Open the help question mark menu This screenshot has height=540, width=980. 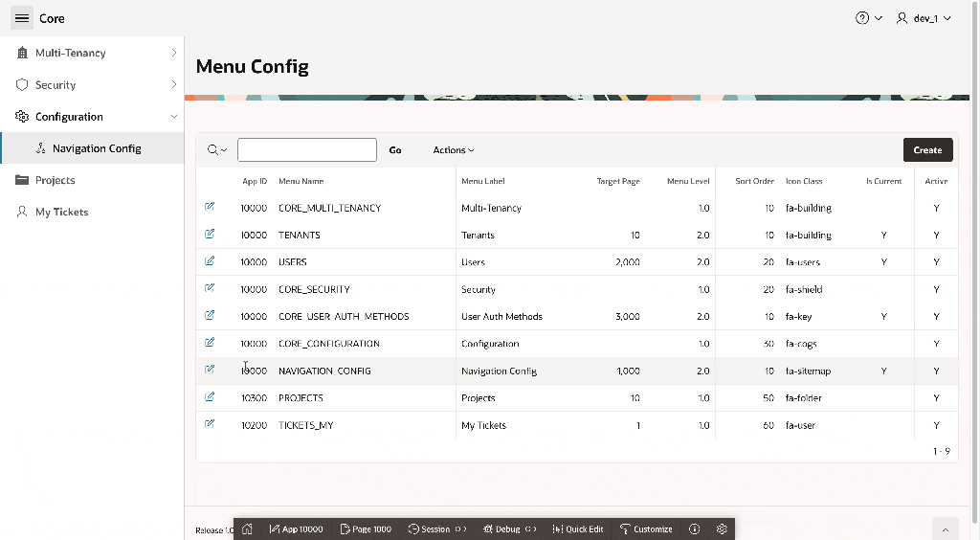click(x=868, y=18)
